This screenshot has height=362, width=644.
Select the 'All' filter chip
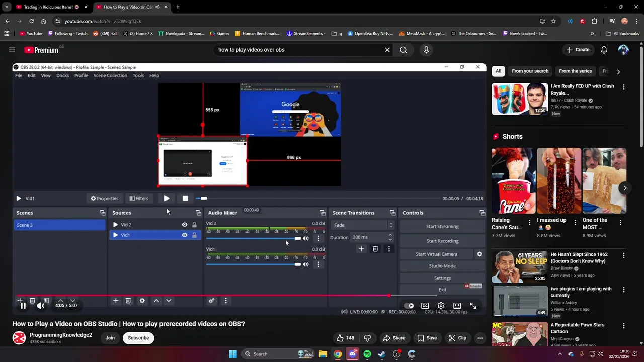[x=498, y=71]
